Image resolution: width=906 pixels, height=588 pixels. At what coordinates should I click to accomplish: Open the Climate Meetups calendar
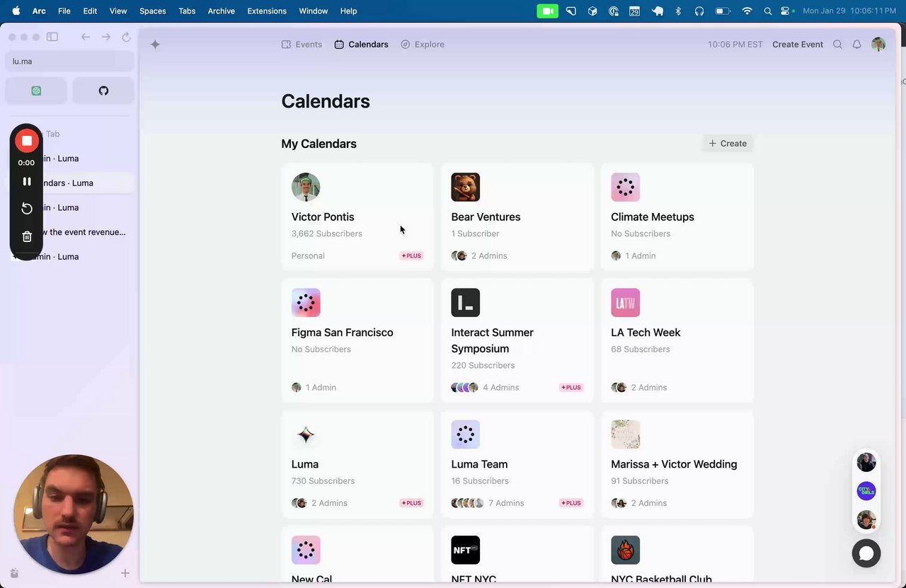click(677, 217)
